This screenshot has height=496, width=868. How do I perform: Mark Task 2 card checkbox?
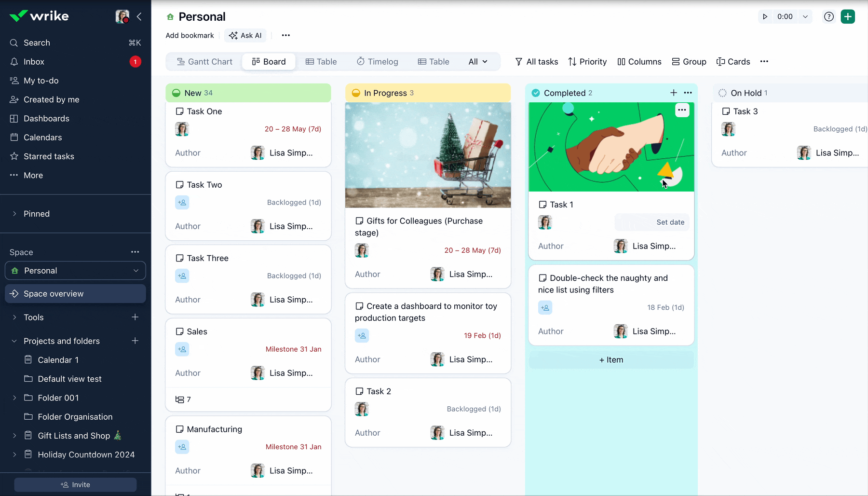(359, 391)
